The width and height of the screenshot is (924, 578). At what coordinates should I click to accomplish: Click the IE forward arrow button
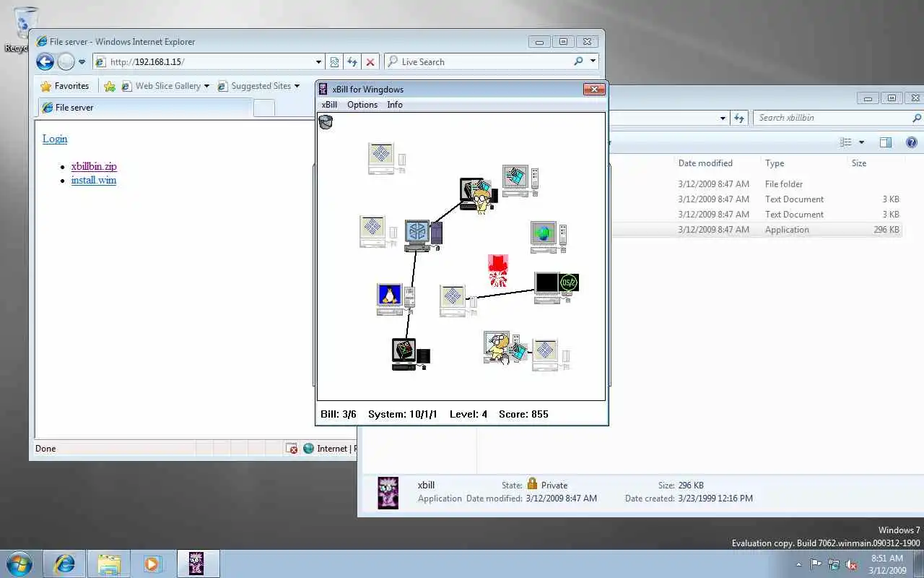66,61
